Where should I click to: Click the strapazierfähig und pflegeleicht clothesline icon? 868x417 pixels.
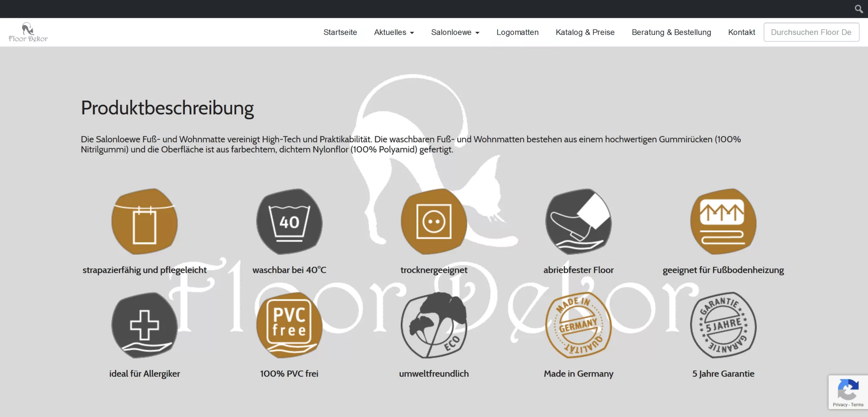[145, 221]
